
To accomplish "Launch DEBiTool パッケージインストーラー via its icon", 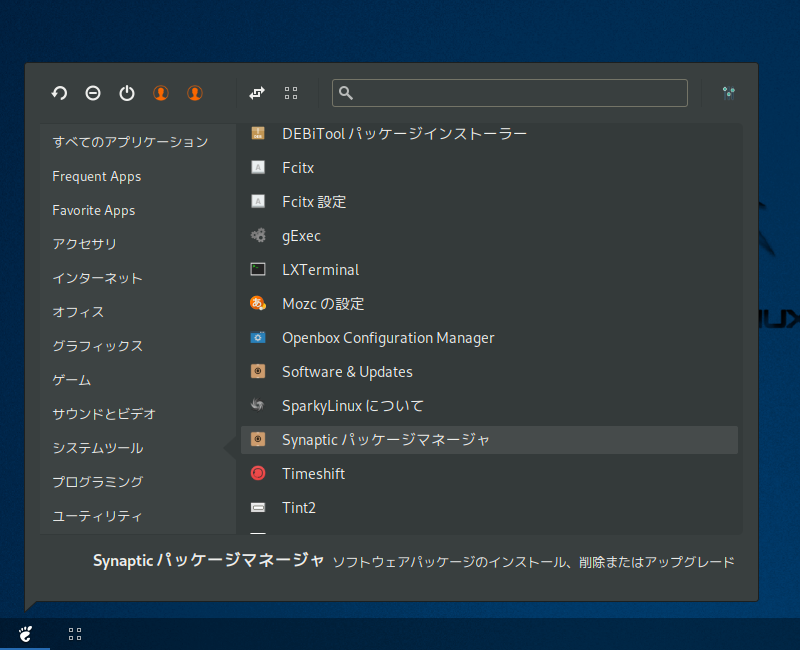I will [x=258, y=134].
